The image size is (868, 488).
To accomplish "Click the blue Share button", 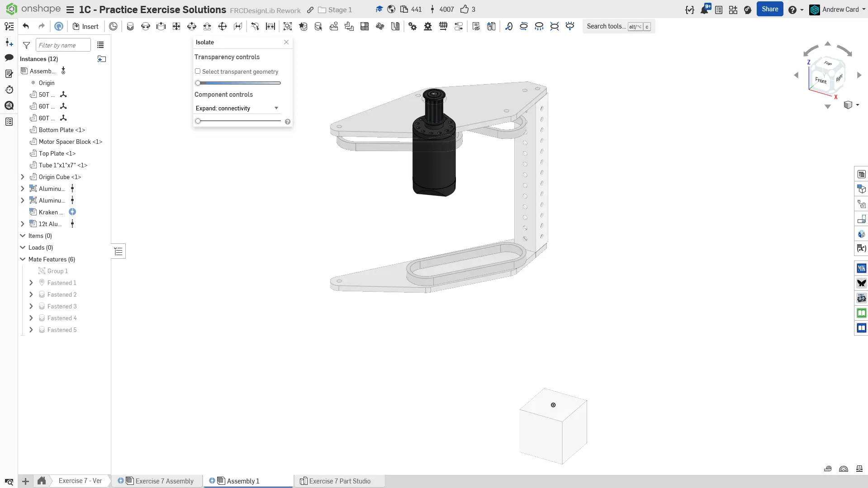I will [x=769, y=9].
